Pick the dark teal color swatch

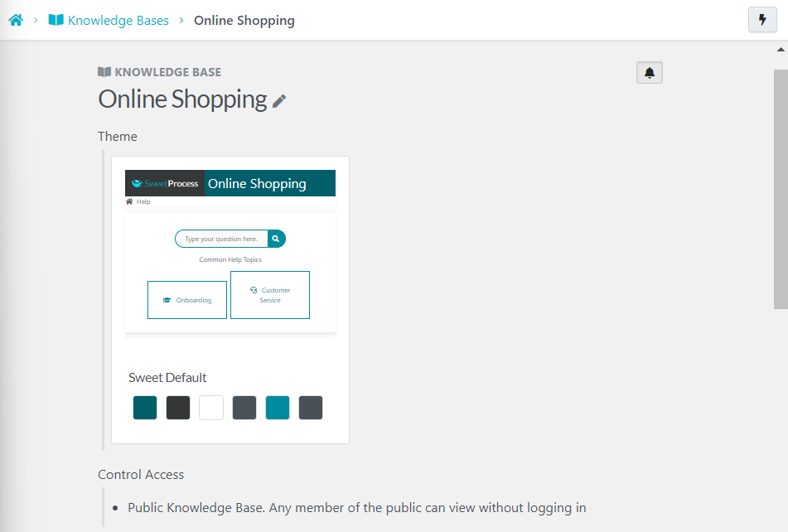coord(145,408)
